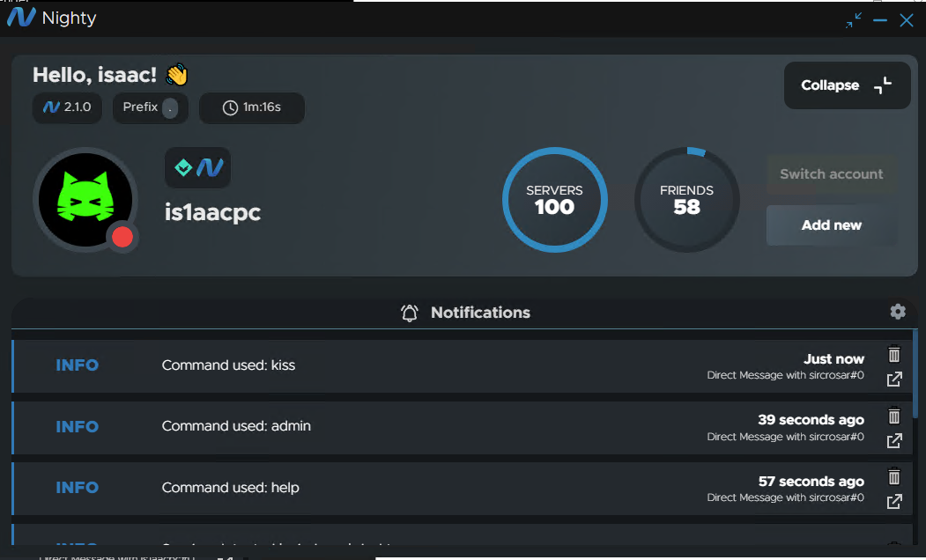Screen dimensions: 926x560
Task: Delete the 'Command used: kiss' notification
Action: point(894,355)
